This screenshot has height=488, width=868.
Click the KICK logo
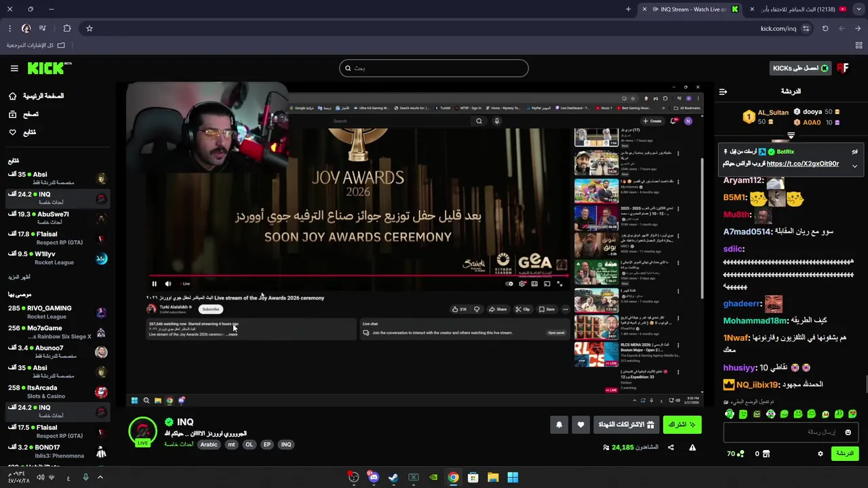[x=49, y=68]
